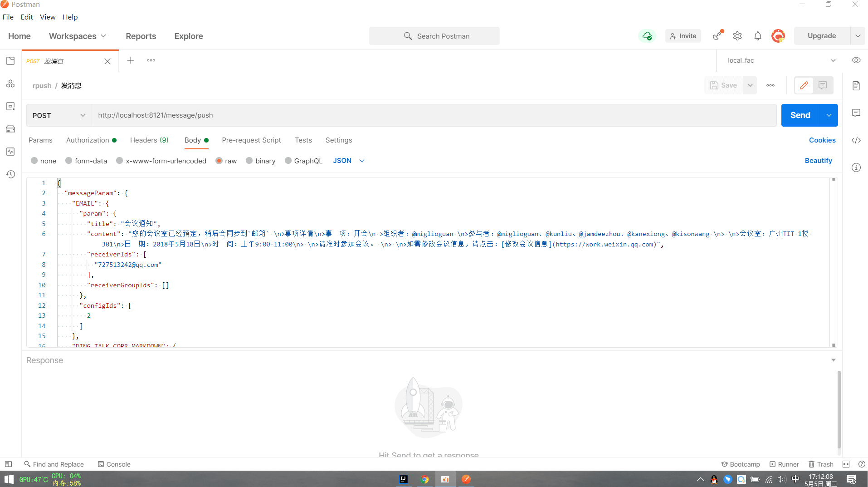868x487 pixels.
Task: Open the Help menu
Action: 70,17
